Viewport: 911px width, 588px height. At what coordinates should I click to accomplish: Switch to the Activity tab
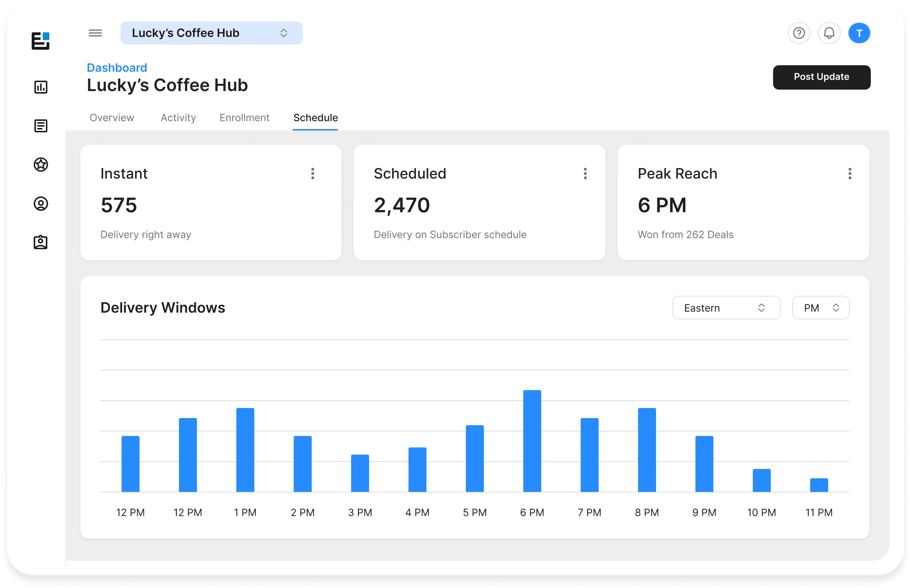click(178, 118)
